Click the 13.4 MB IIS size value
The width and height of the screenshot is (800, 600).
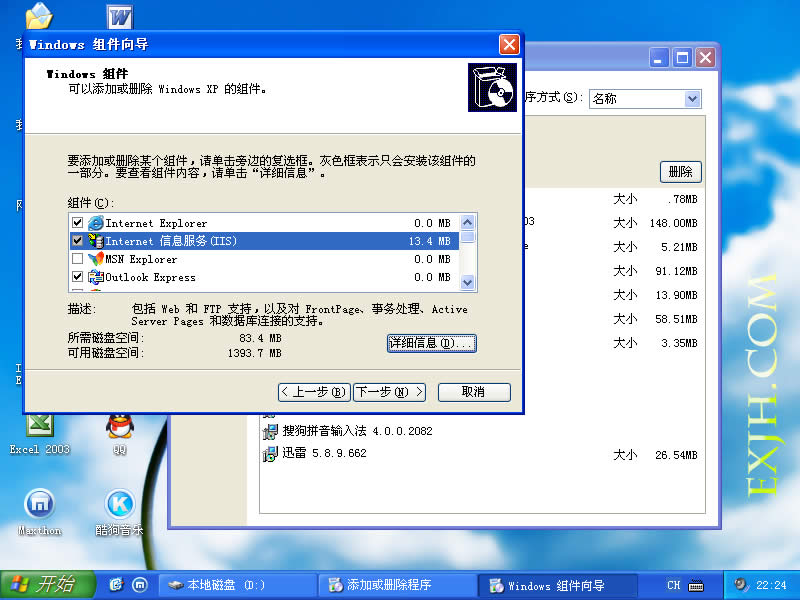click(x=430, y=241)
